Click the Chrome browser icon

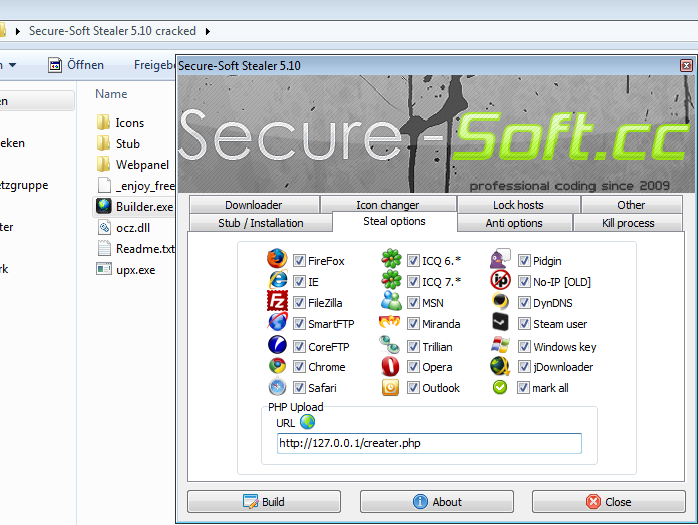pyautogui.click(x=277, y=366)
